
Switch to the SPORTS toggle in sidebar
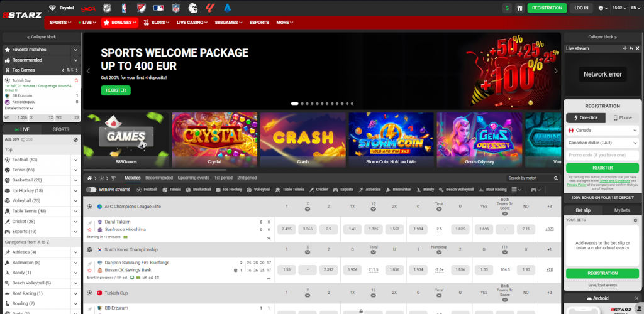click(x=61, y=129)
